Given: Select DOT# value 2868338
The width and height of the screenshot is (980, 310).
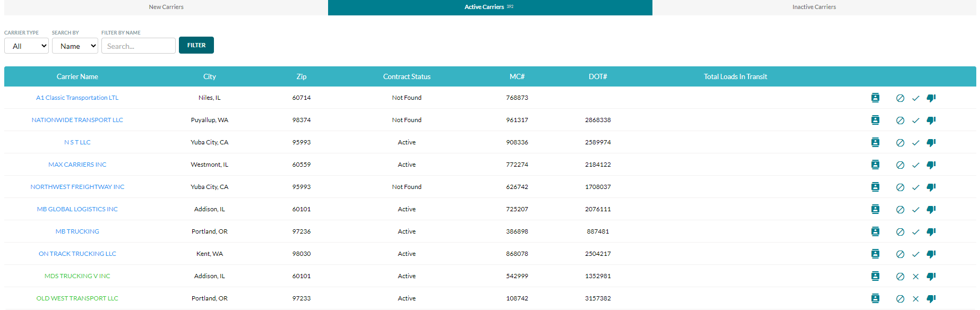Looking at the screenshot, I should (598, 120).
